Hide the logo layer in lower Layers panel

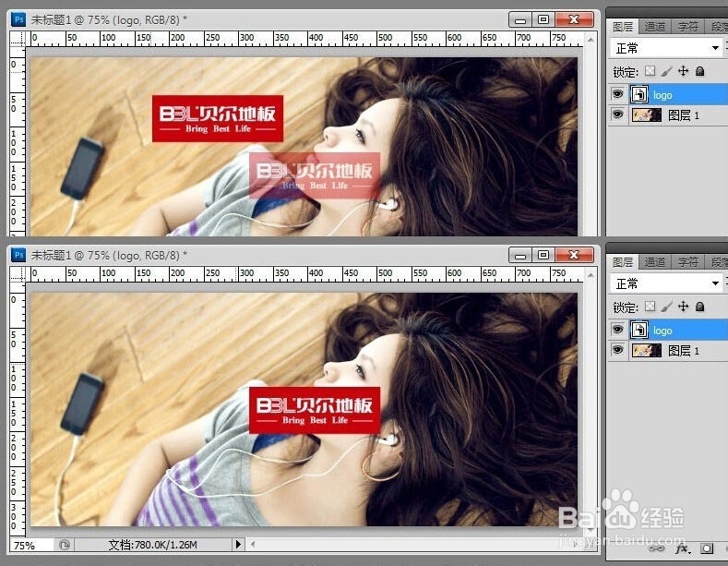coord(617,330)
